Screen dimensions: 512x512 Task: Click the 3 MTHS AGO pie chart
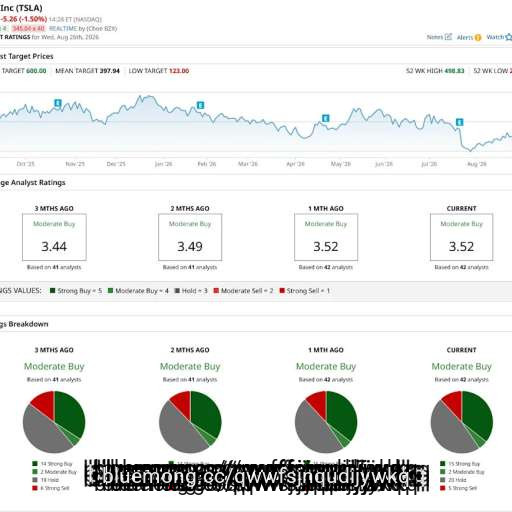coord(54,422)
